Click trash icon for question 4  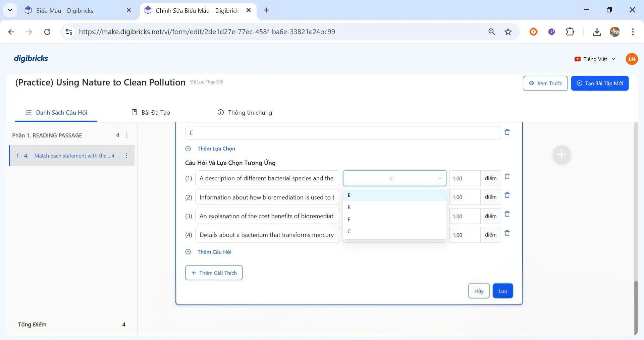coord(507,233)
